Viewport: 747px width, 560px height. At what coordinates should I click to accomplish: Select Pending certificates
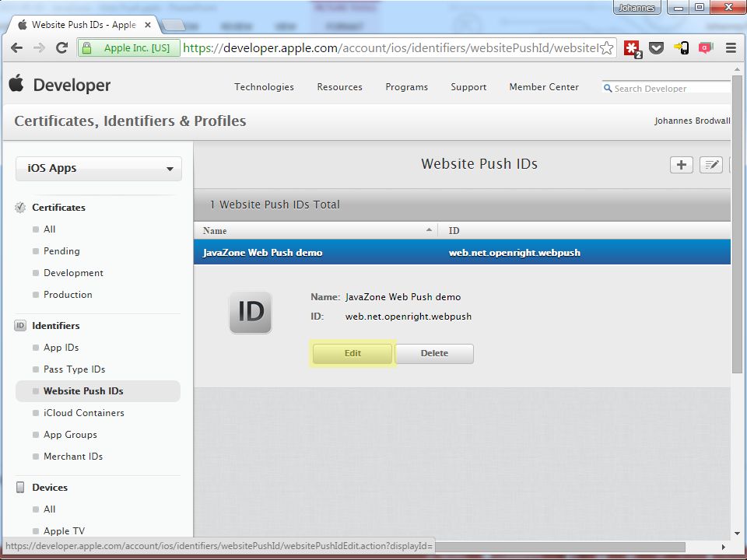point(61,251)
